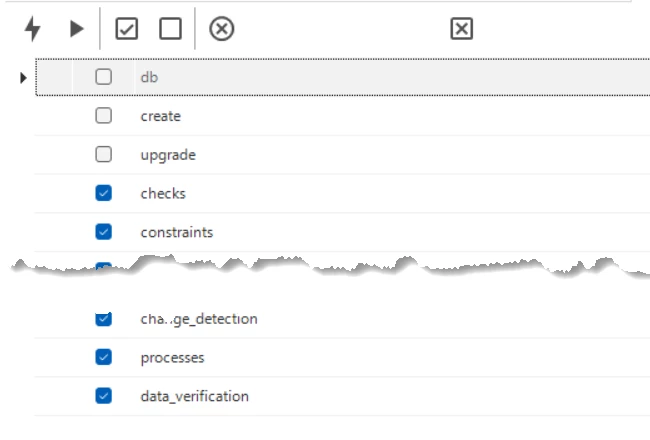Expand the db row arrow
The width and height of the screenshot is (650, 440).
[23, 77]
